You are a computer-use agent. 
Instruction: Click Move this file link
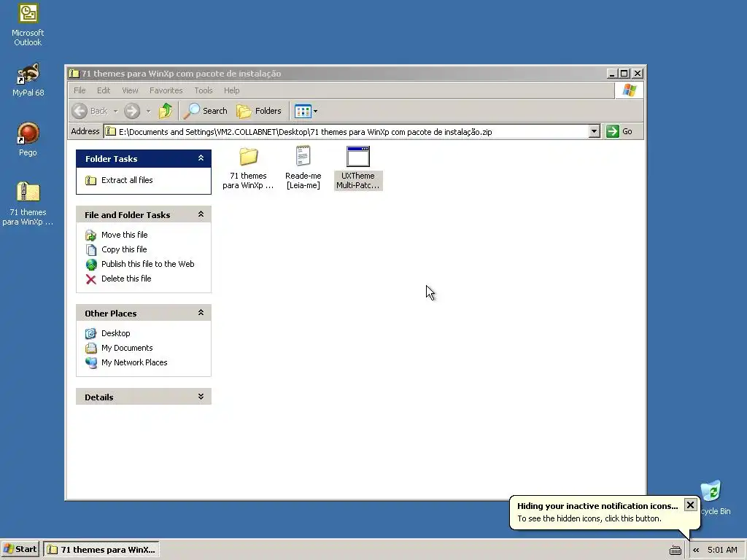pyautogui.click(x=124, y=235)
